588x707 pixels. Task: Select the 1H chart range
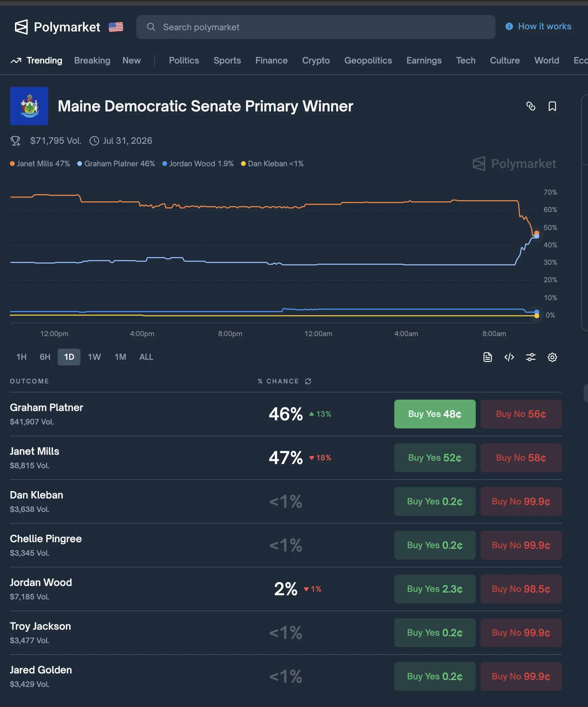tap(22, 357)
